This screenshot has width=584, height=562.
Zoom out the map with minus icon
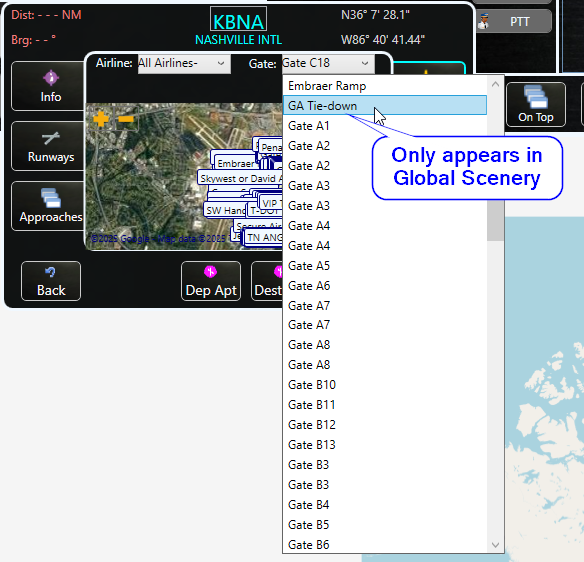pyautogui.click(x=126, y=119)
